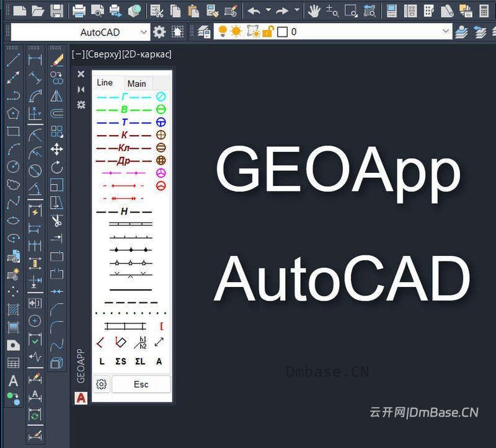Click the Esc button
This screenshot has width=496, height=448.
(141, 384)
